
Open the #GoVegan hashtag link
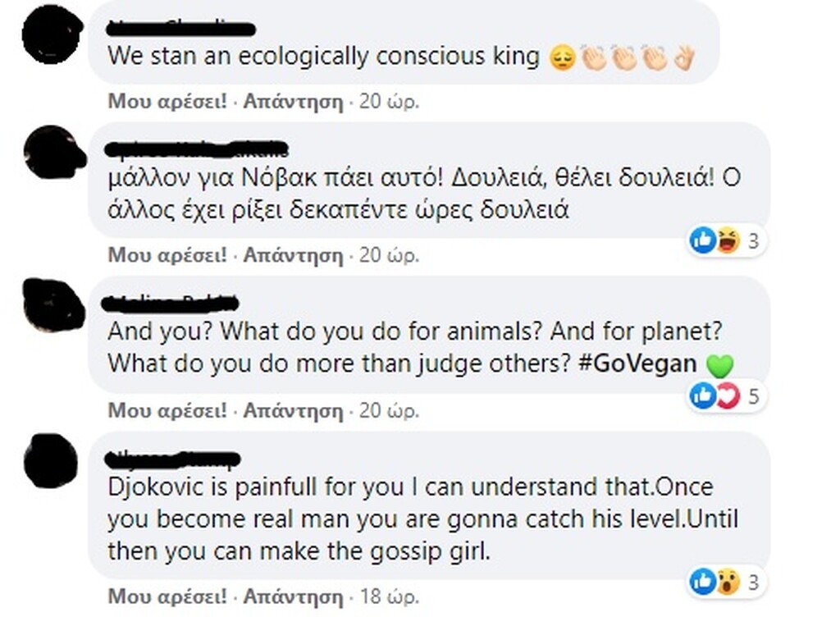click(x=637, y=363)
